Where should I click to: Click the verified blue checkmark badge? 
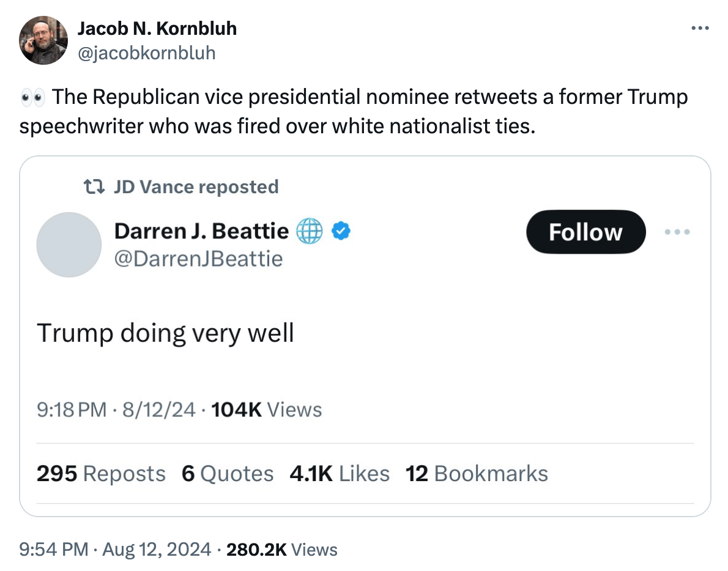342,231
